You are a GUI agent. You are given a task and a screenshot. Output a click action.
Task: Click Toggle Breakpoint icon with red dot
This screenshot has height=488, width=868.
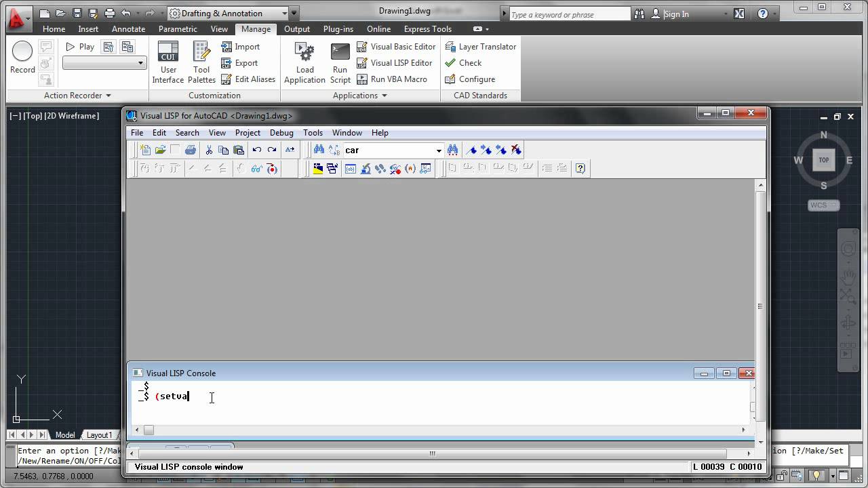[272, 169]
